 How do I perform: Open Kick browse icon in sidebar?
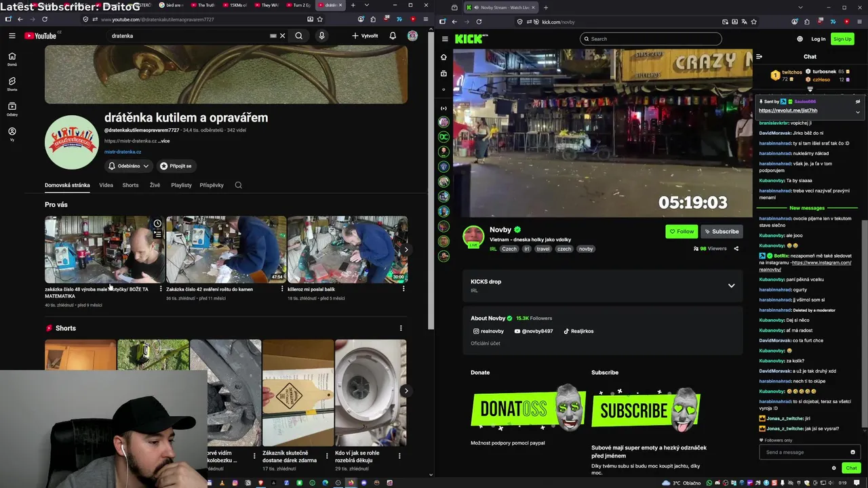click(x=443, y=73)
